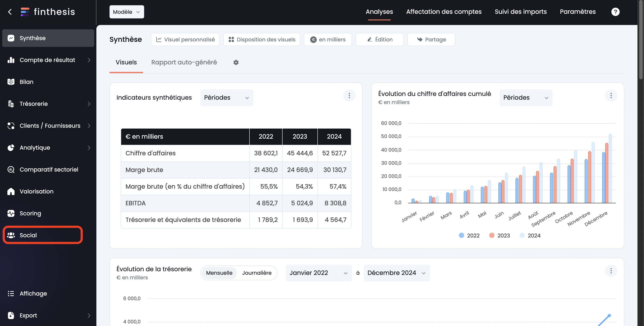Switch to Rapport auto-généré tab
This screenshot has width=644, height=326.
pyautogui.click(x=184, y=62)
